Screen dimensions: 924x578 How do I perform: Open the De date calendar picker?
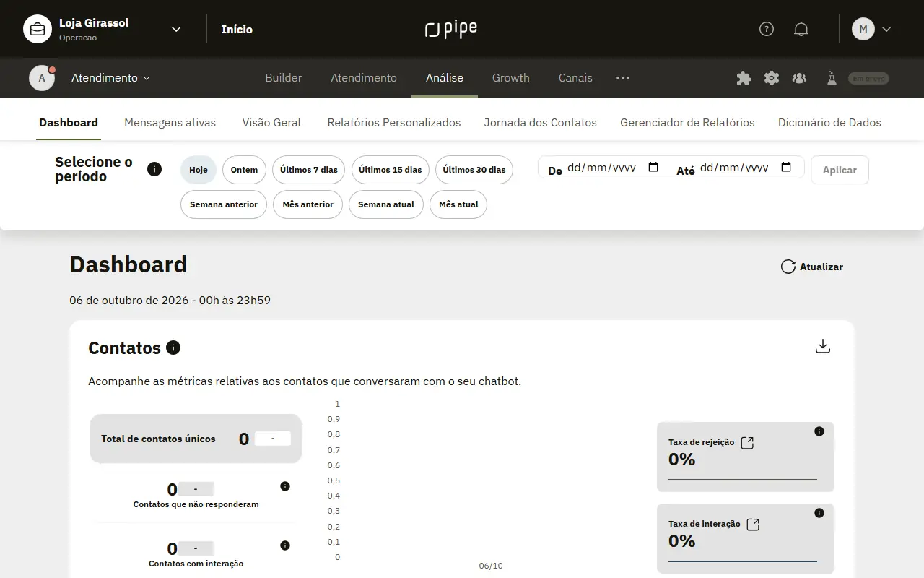click(653, 168)
